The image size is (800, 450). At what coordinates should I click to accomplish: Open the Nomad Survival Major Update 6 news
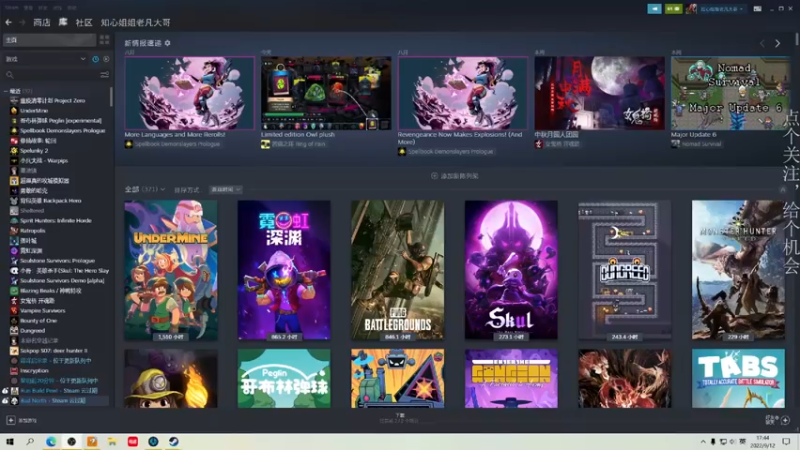tap(730, 93)
